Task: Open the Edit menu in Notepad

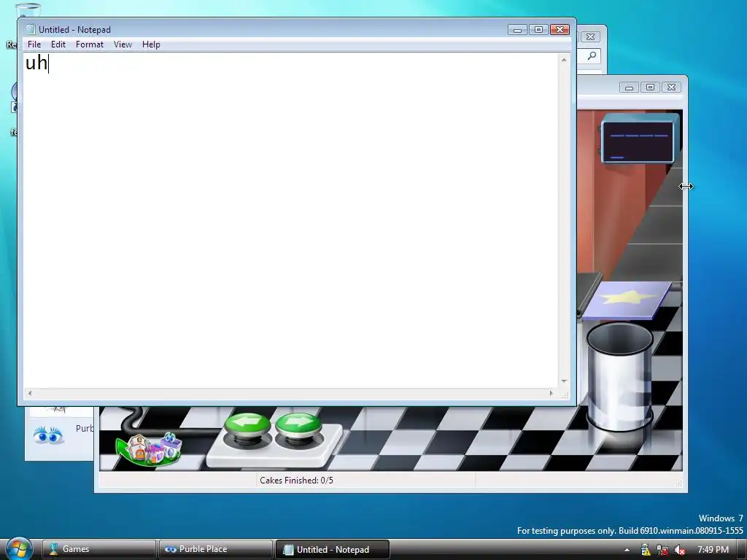Action: tap(58, 44)
